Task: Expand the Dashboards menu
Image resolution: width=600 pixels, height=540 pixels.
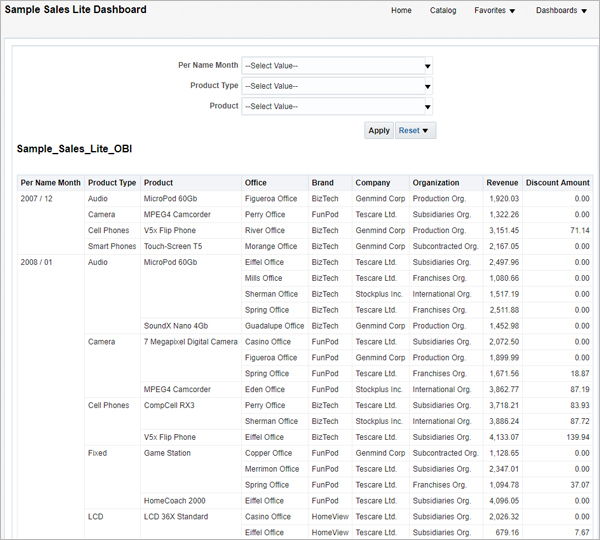Action: 561,10
